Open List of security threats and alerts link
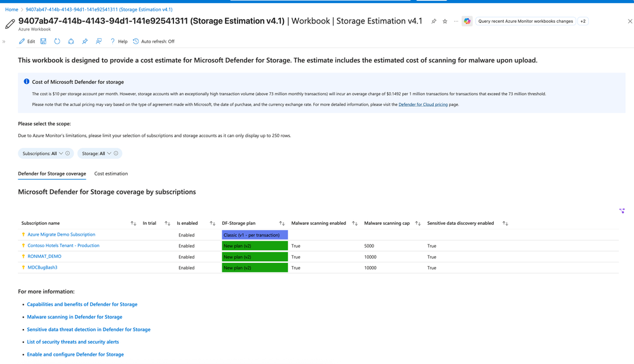 point(73,342)
